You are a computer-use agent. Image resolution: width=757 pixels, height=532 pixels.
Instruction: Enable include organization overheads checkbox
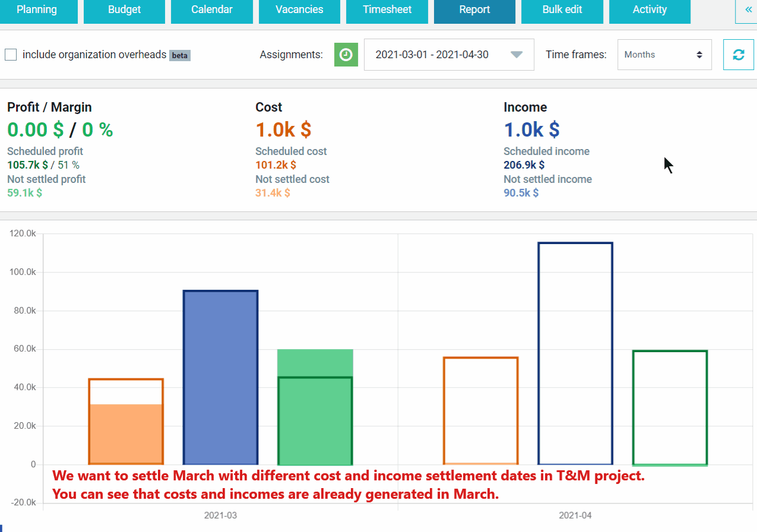[11, 55]
